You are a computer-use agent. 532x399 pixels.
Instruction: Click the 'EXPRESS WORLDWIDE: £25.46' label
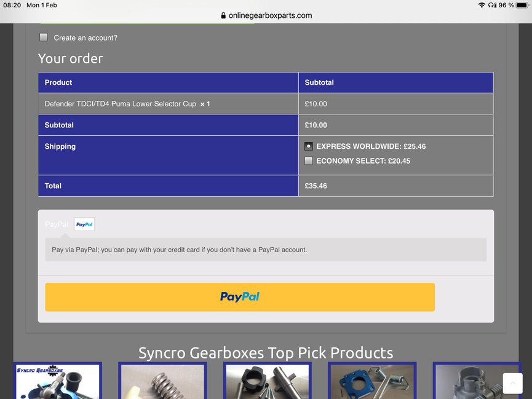371,146
